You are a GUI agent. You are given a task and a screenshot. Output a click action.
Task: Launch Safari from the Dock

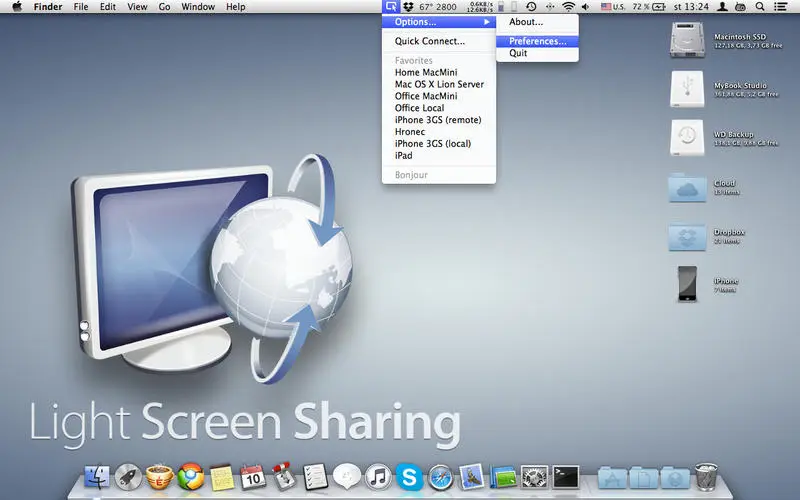pyautogui.click(x=440, y=477)
